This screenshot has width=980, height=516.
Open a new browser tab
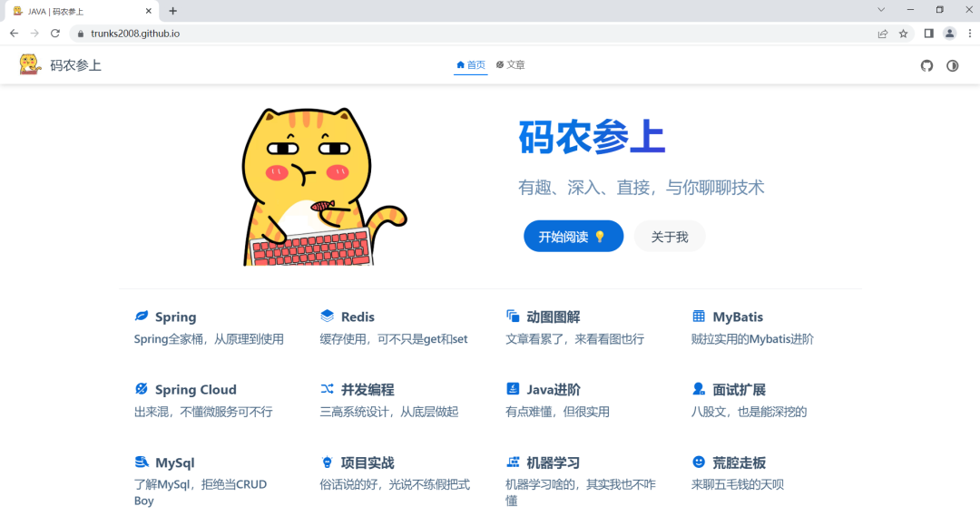[172, 11]
